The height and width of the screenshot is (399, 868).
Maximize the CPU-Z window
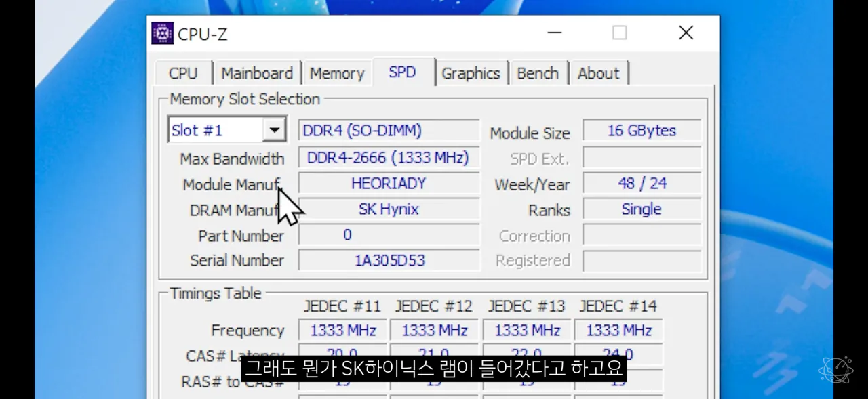(x=619, y=33)
